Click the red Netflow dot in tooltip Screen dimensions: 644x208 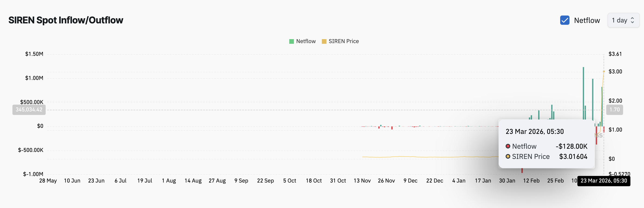pyautogui.click(x=508, y=146)
